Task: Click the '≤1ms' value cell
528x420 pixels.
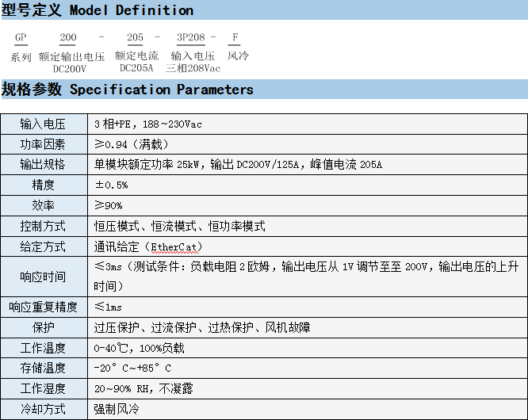Action: coord(308,307)
